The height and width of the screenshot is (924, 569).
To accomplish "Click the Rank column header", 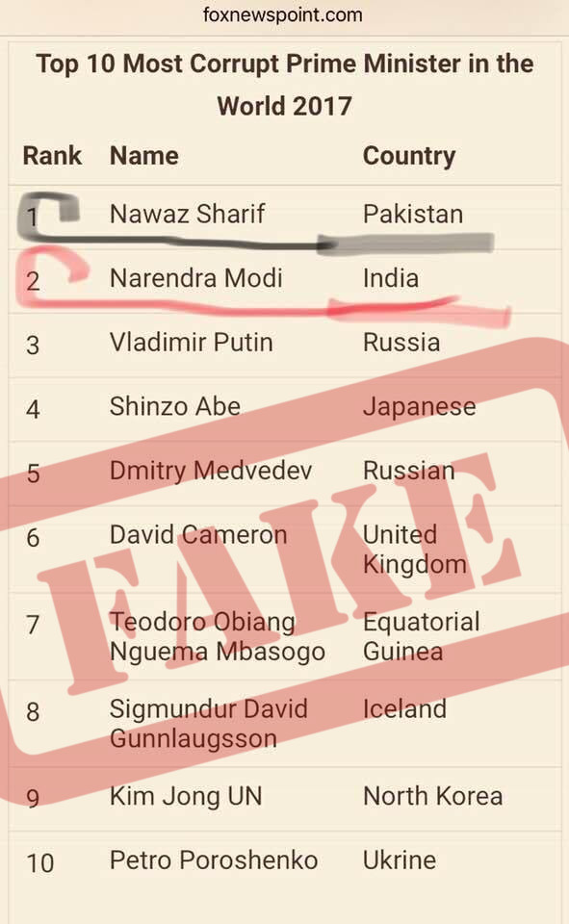I will point(52,156).
